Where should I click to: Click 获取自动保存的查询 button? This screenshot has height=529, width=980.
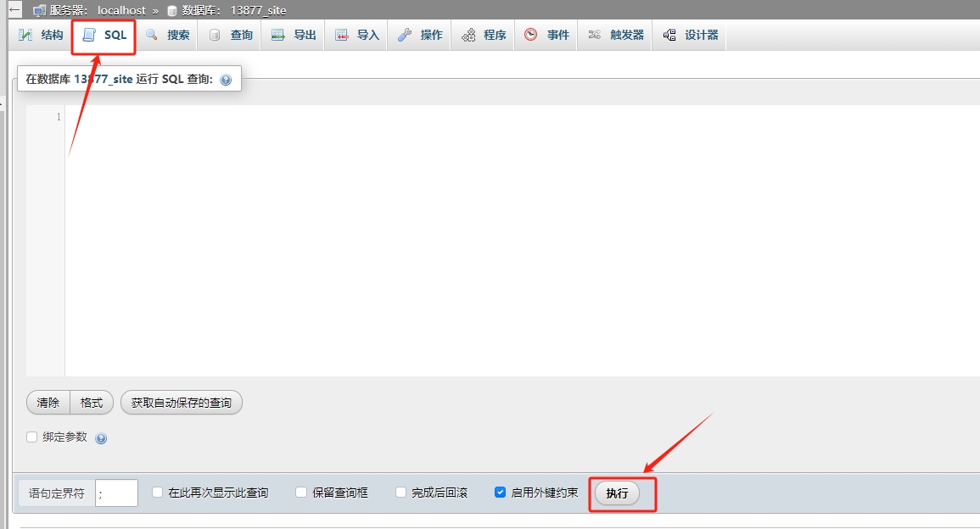point(182,403)
